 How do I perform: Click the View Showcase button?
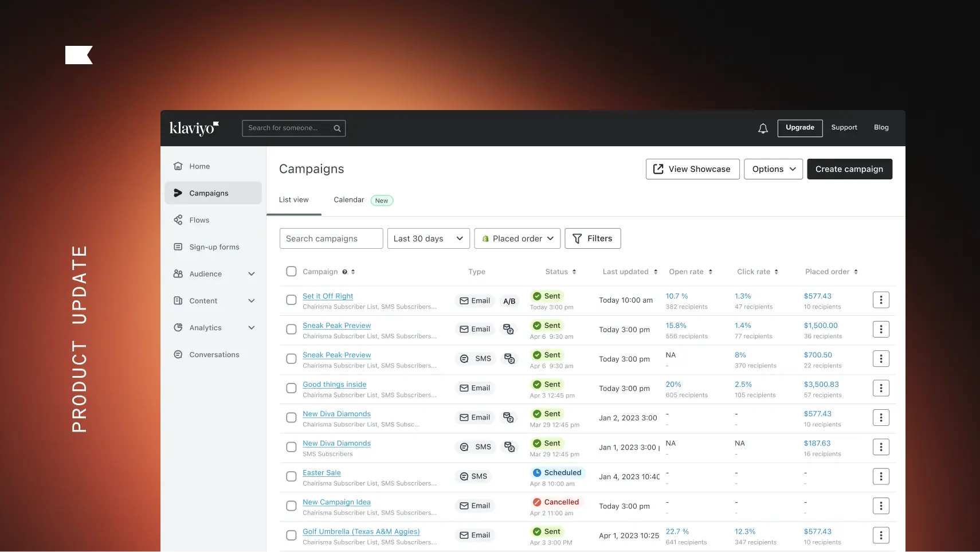coord(692,169)
